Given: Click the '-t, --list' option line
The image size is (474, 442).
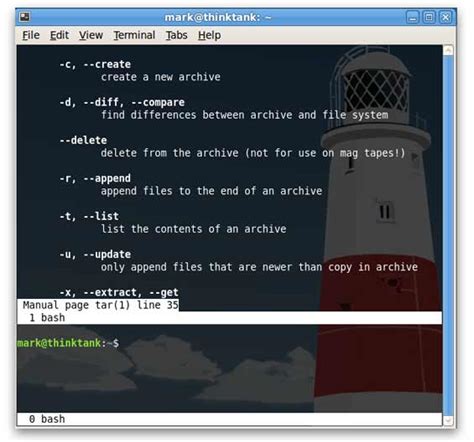Looking at the screenshot, I should 89,216.
